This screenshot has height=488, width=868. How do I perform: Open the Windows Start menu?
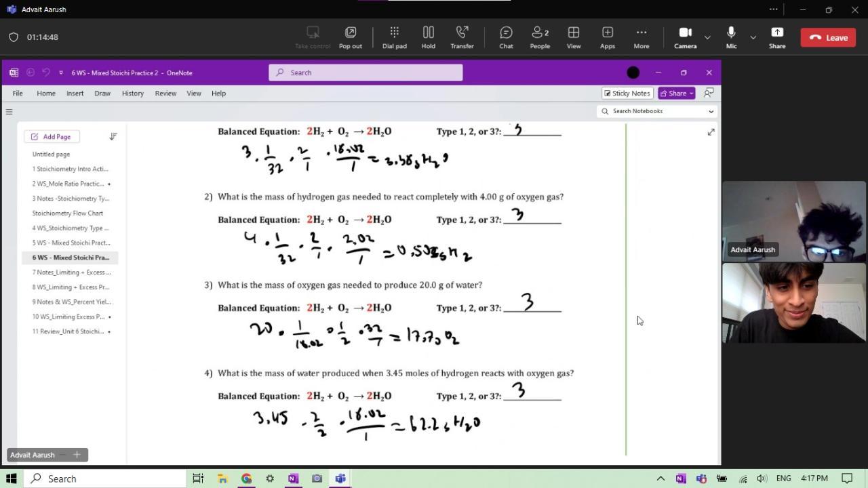click(11, 479)
